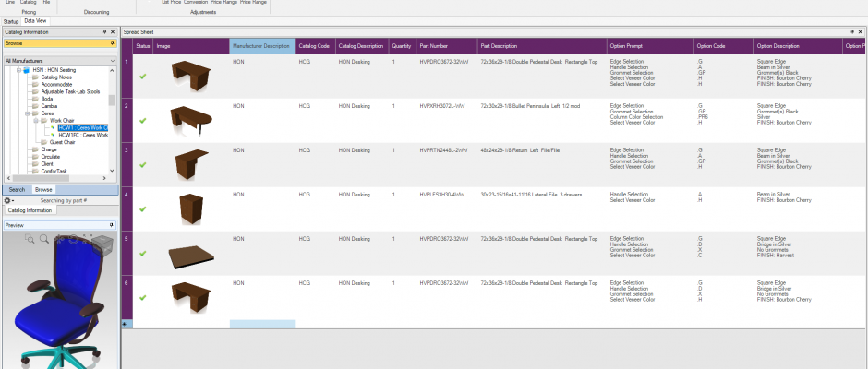Viewport: 868px width, 369px height.
Task: Click the double pedestal desk thumbnail in row 1
Action: (x=191, y=76)
